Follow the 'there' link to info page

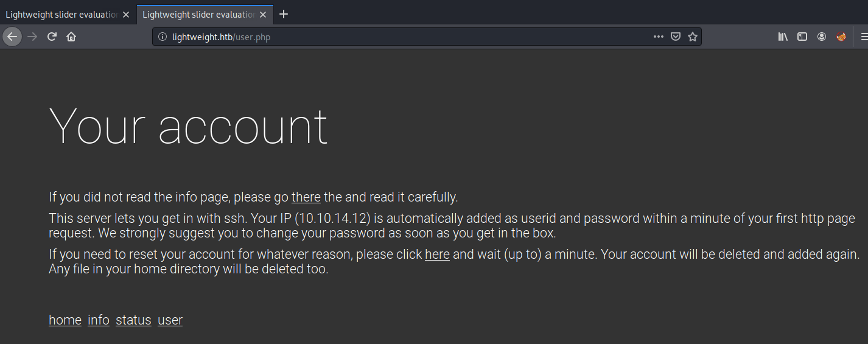pyautogui.click(x=306, y=197)
